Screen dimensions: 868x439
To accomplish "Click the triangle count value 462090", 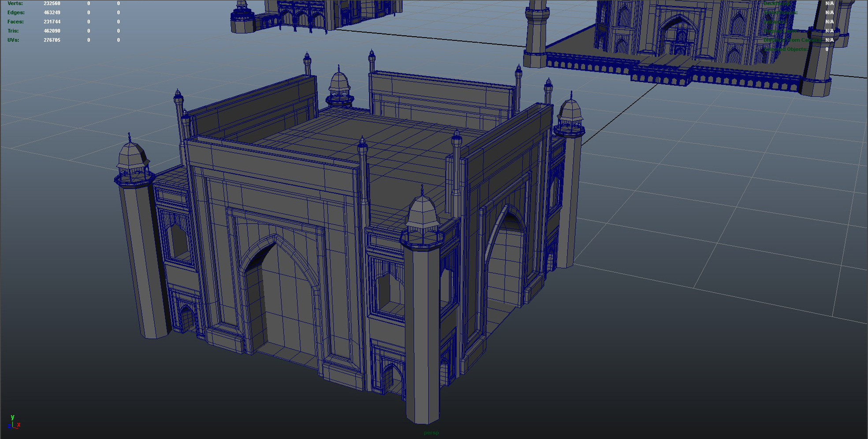I will tap(52, 31).
